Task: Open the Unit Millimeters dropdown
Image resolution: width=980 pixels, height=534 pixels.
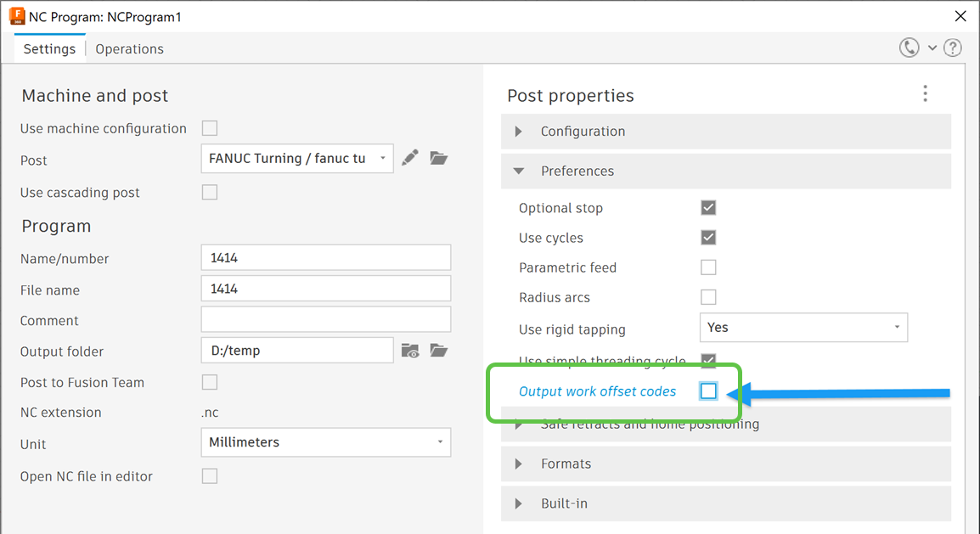Action: pos(326,442)
